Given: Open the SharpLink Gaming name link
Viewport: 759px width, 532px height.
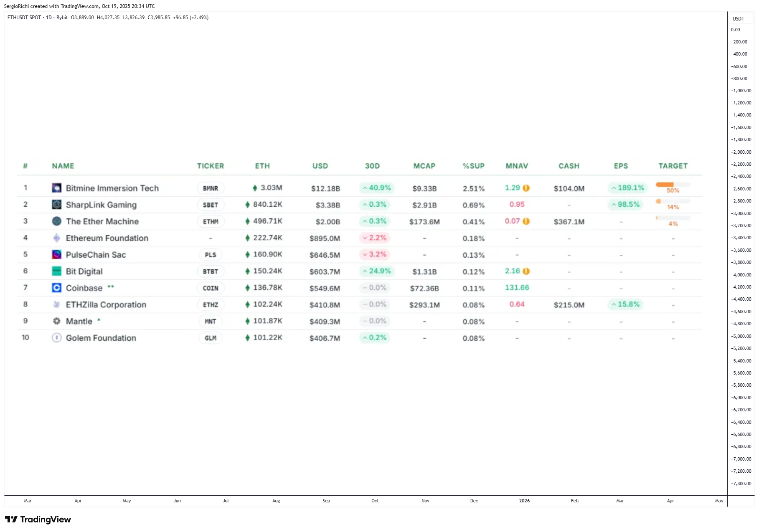Looking at the screenshot, I should pos(101,205).
